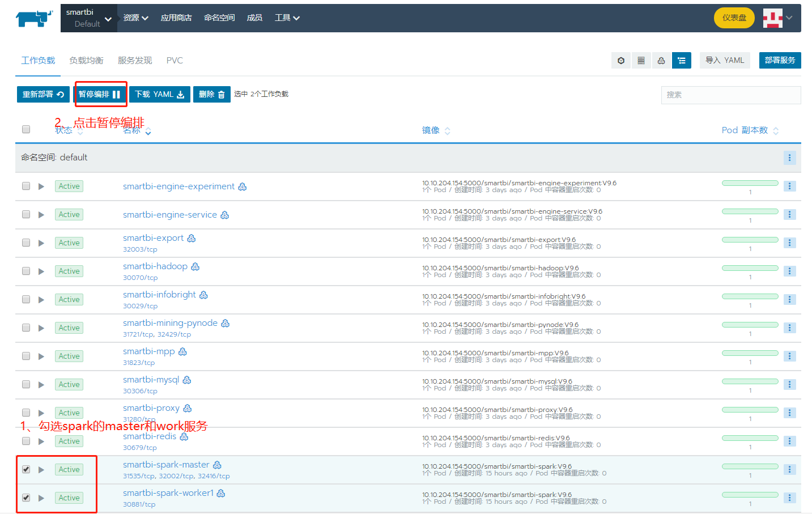This screenshot has width=812, height=514.
Task: Open actions menu for smartbi-infobright row
Action: coord(789,299)
